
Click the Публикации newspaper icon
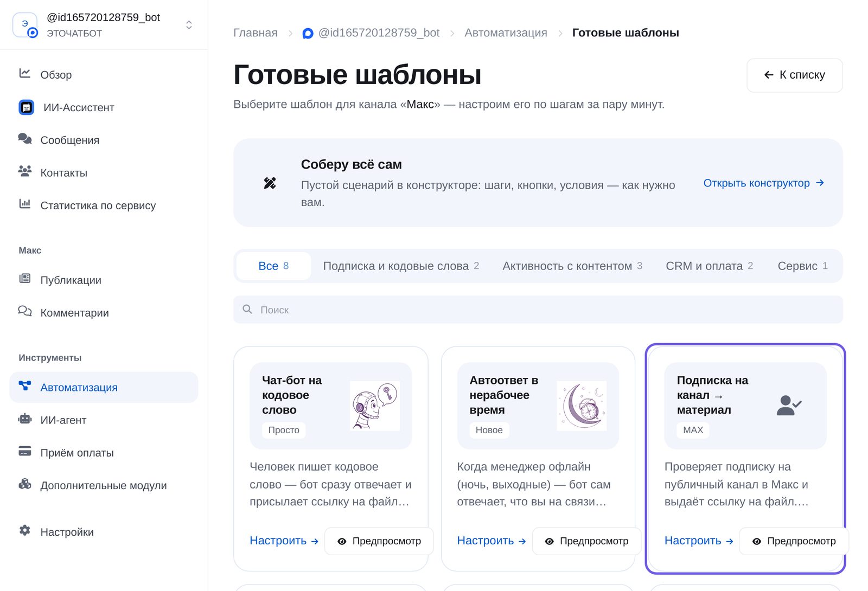25,279
